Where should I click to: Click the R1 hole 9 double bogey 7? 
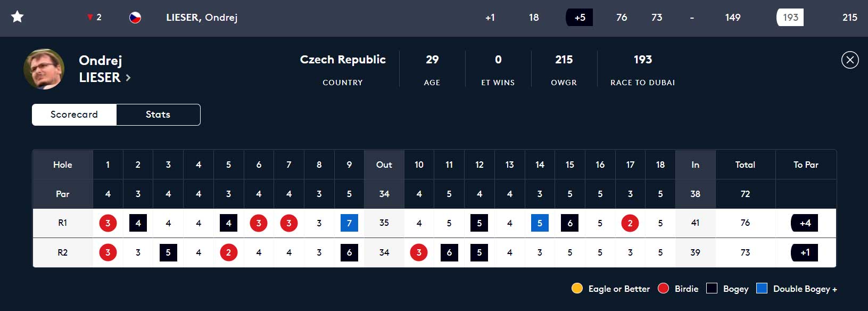tap(349, 223)
